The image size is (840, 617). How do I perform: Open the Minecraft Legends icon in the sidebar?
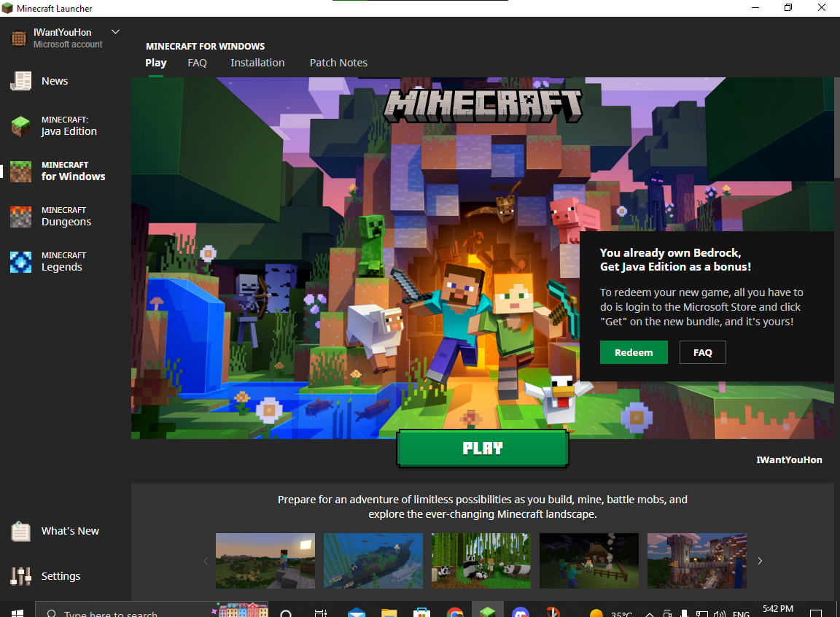point(20,262)
